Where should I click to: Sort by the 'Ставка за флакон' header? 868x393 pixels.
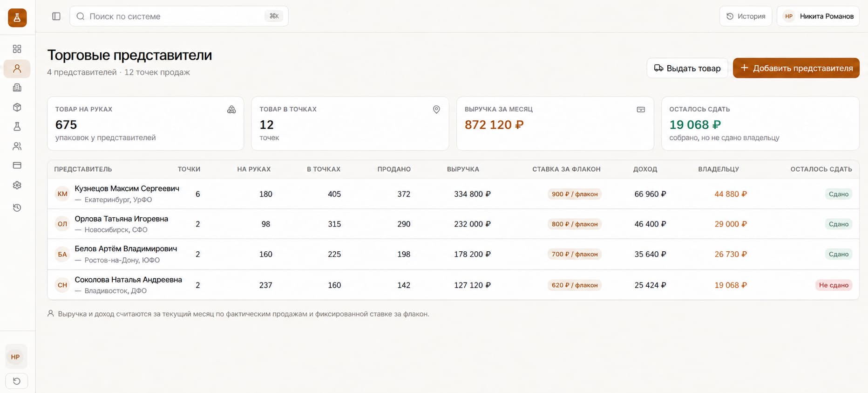566,169
